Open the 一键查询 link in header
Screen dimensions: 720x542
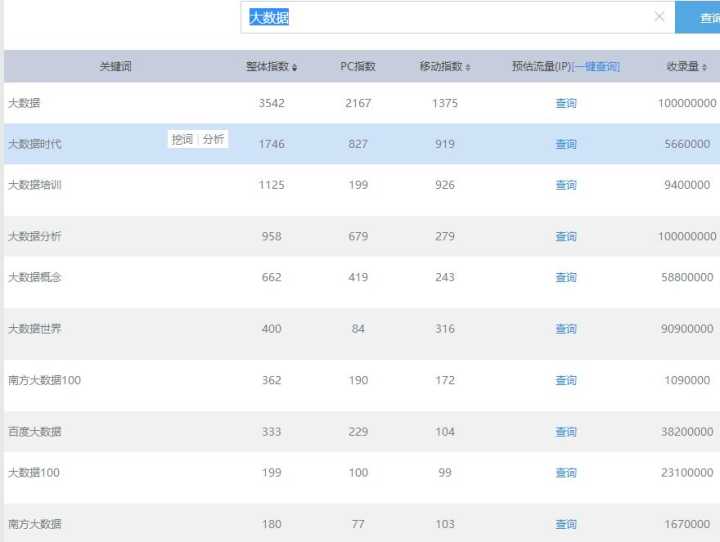pyautogui.click(x=596, y=67)
